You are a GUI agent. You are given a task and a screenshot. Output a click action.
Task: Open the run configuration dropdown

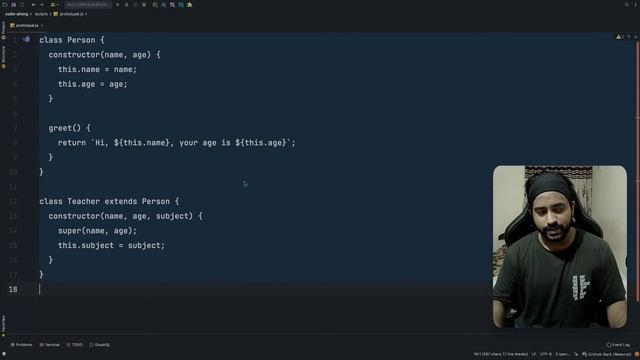click(88, 4)
